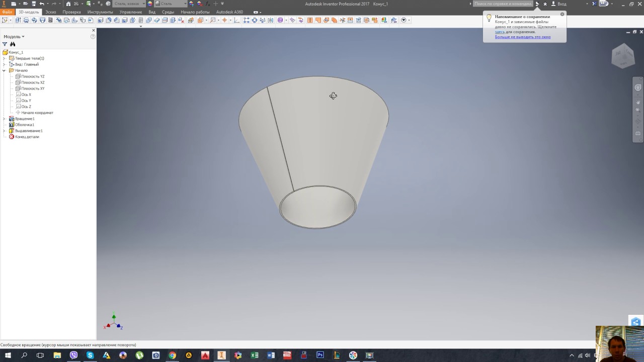The height and width of the screenshot is (362, 644).
Task: Switch to the Инструменты ribbon tab
Action: (x=100, y=12)
